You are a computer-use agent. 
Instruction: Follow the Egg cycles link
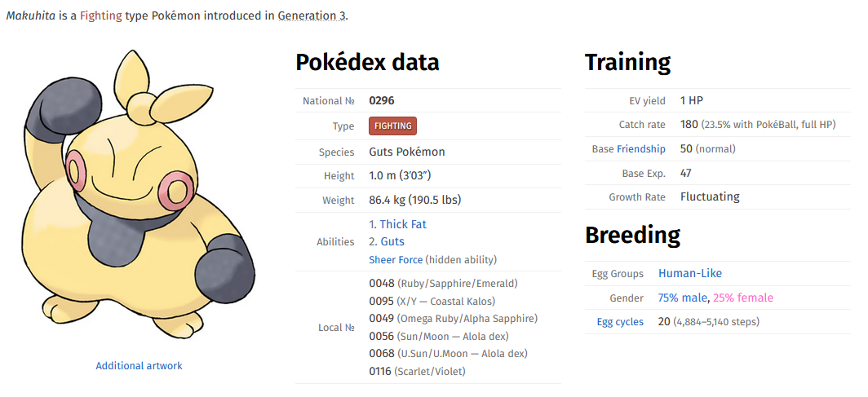[620, 322]
